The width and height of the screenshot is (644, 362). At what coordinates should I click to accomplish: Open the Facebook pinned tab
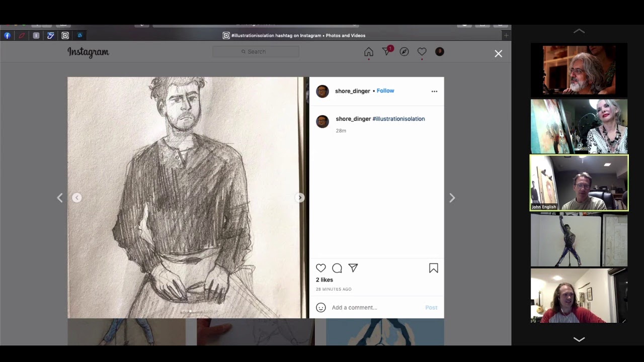(7, 36)
